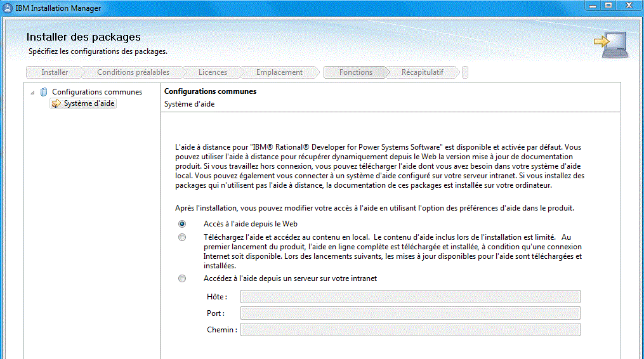
Task: Maximize the IBM Installation Manager window
Action: pyautogui.click(x=608, y=6)
